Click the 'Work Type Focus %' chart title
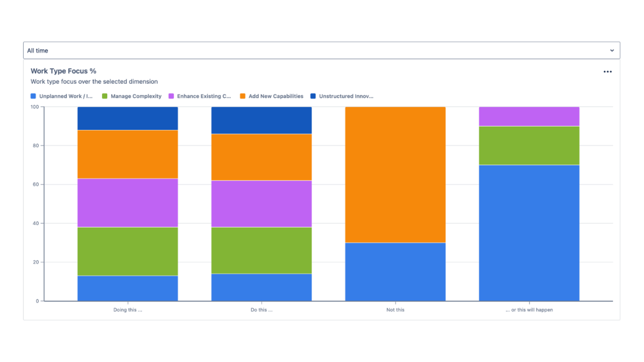 pos(63,71)
